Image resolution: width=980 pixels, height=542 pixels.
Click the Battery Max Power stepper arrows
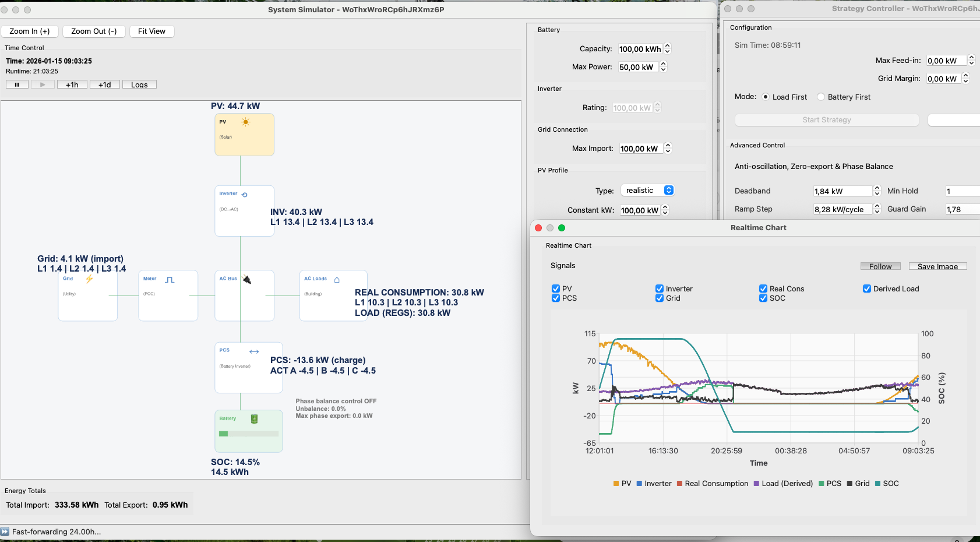pyautogui.click(x=663, y=67)
